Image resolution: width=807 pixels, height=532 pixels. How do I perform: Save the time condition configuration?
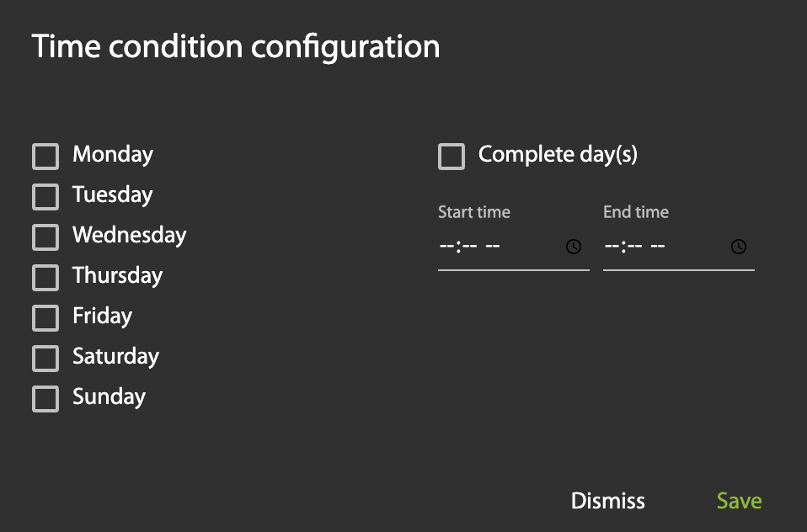(739, 501)
